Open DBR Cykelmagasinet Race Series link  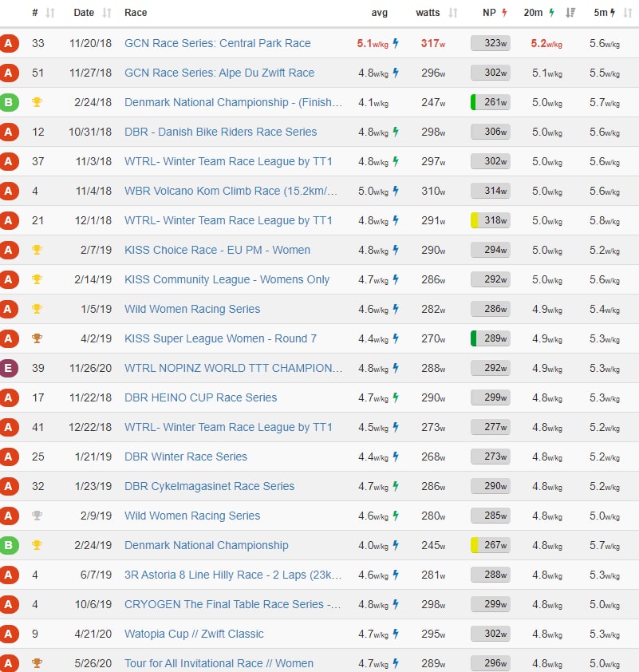210,486
